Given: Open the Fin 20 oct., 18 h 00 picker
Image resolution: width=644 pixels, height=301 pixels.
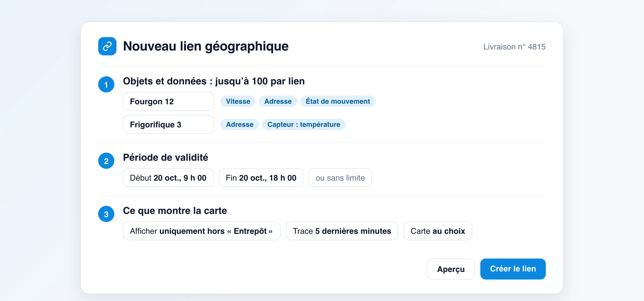Looking at the screenshot, I should click(261, 178).
